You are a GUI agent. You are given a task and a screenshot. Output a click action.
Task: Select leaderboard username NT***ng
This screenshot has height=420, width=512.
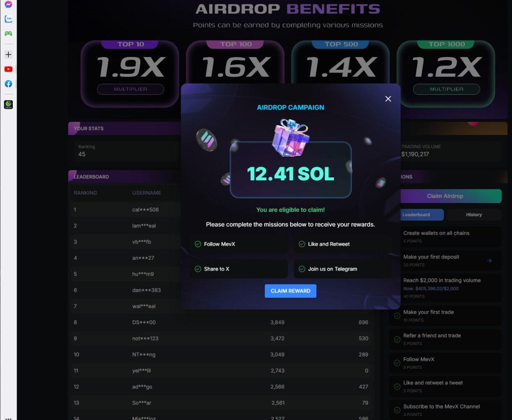point(144,355)
